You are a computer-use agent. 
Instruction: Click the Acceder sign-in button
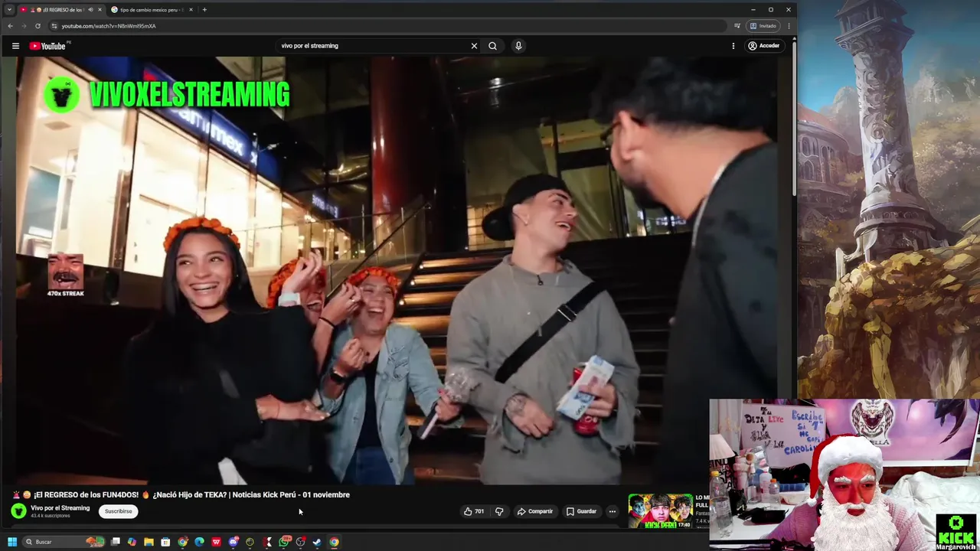pos(763,46)
